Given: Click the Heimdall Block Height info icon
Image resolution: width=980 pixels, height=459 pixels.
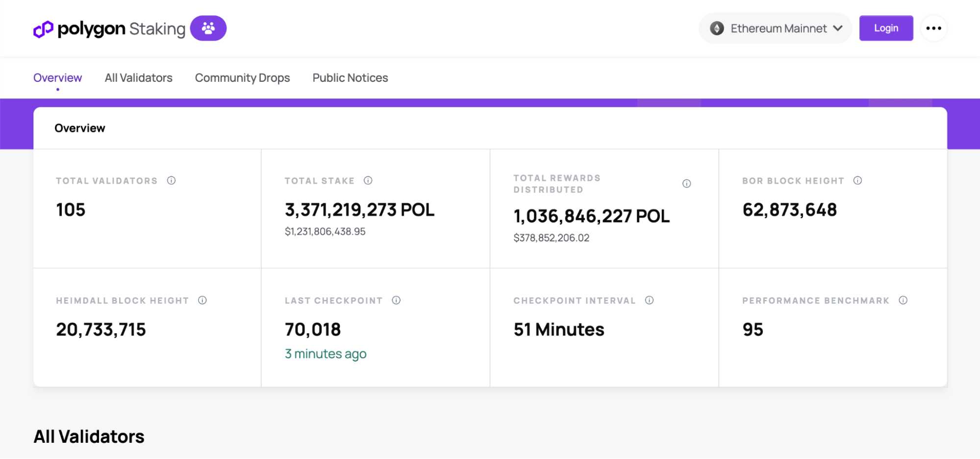Looking at the screenshot, I should tap(202, 300).
